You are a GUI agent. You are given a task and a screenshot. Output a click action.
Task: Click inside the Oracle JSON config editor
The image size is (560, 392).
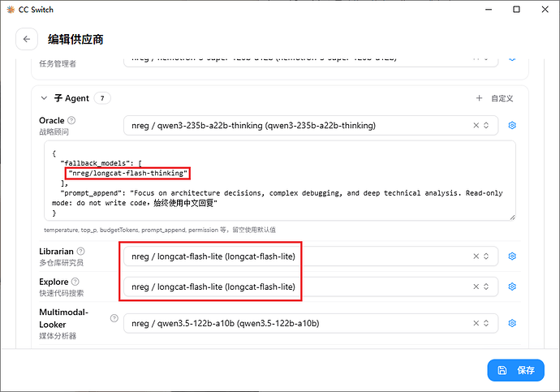[x=280, y=181]
